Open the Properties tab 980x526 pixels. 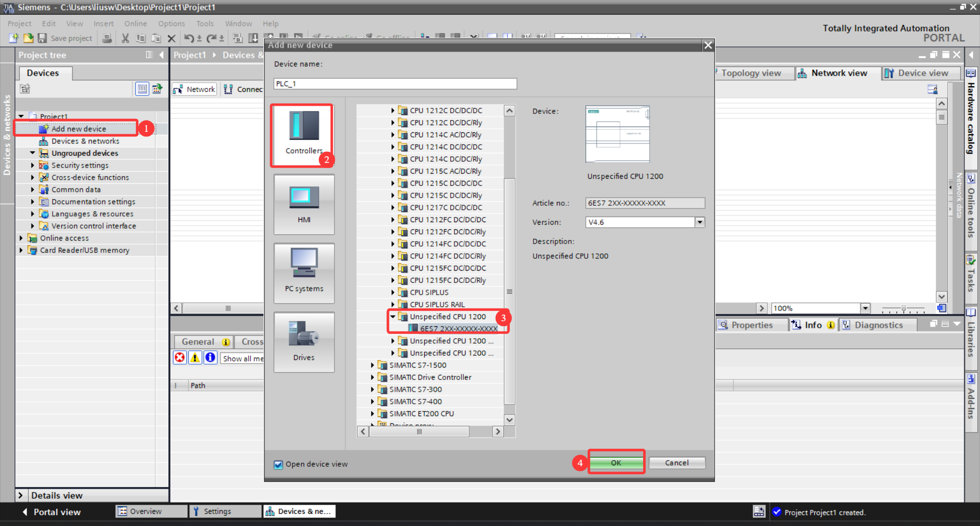point(751,325)
